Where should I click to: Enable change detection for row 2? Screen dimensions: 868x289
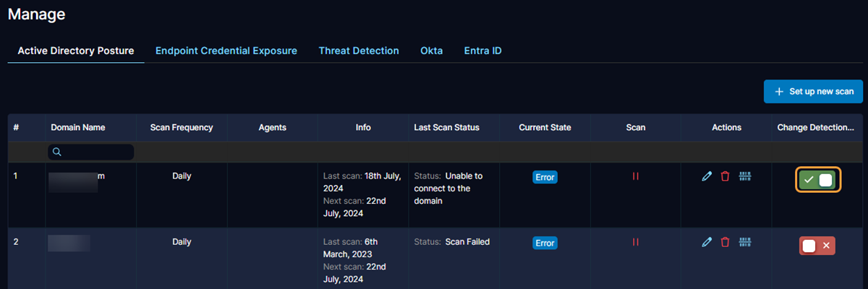coord(817,246)
